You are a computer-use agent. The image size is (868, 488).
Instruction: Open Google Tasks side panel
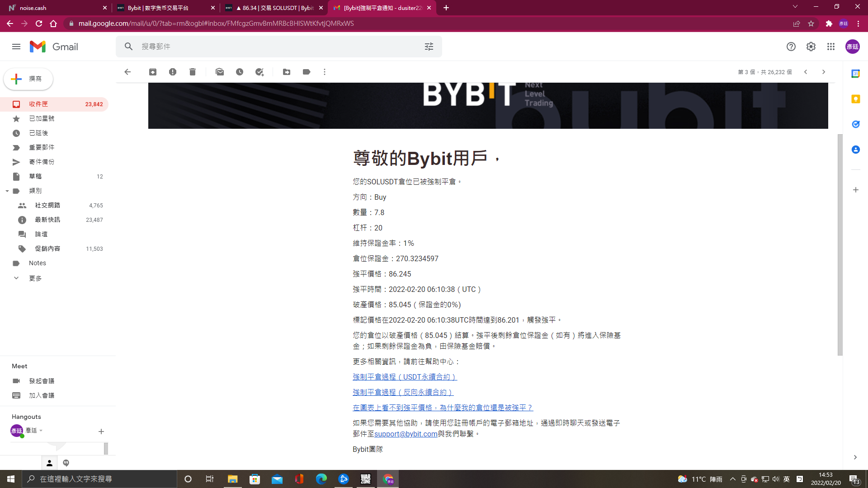[x=856, y=124]
